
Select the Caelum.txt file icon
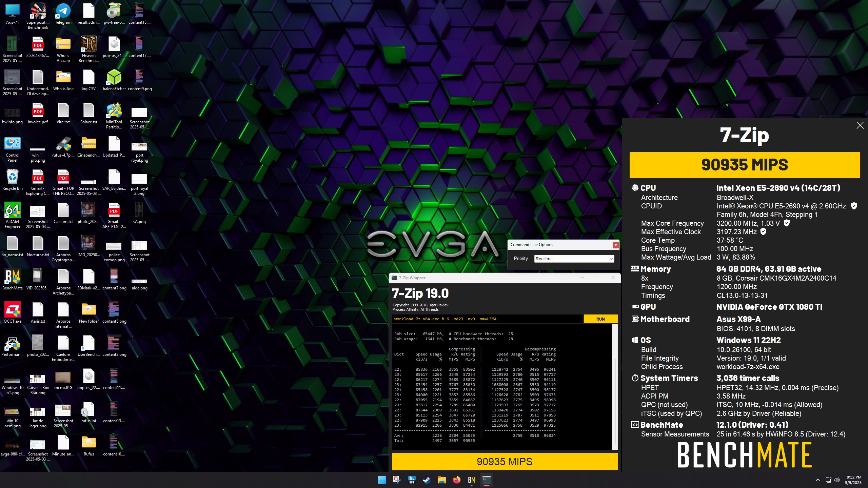pos(63,213)
